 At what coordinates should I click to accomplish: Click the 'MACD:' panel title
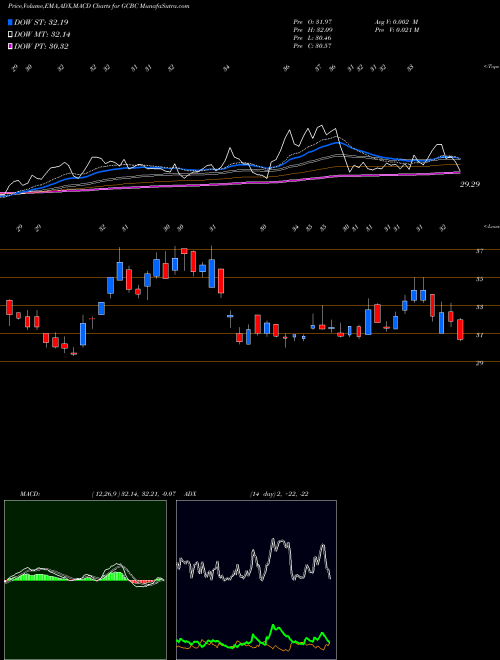pyautogui.click(x=29, y=494)
